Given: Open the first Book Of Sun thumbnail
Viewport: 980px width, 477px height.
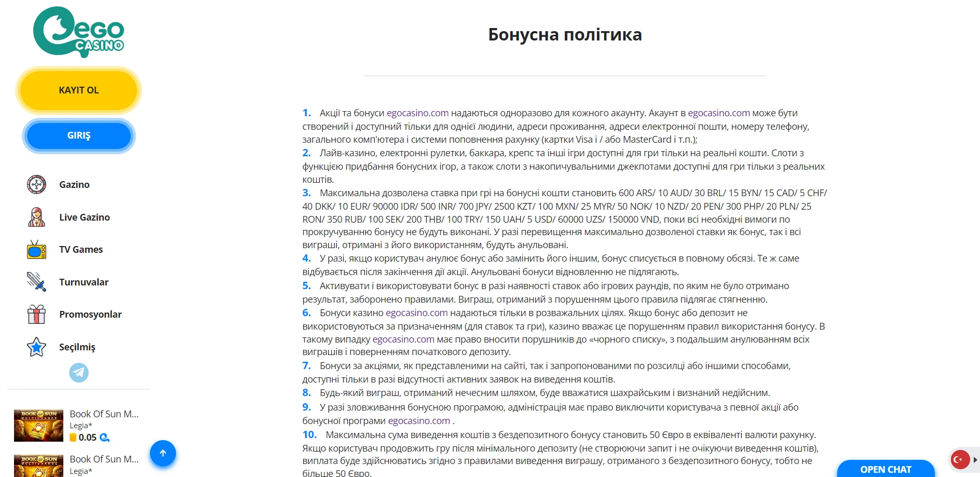Looking at the screenshot, I should point(38,426).
